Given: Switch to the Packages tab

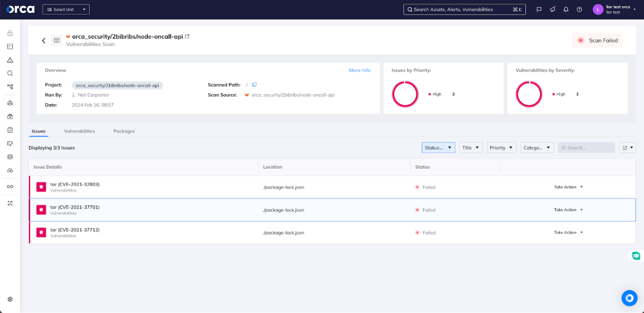Looking at the screenshot, I should [x=124, y=131].
